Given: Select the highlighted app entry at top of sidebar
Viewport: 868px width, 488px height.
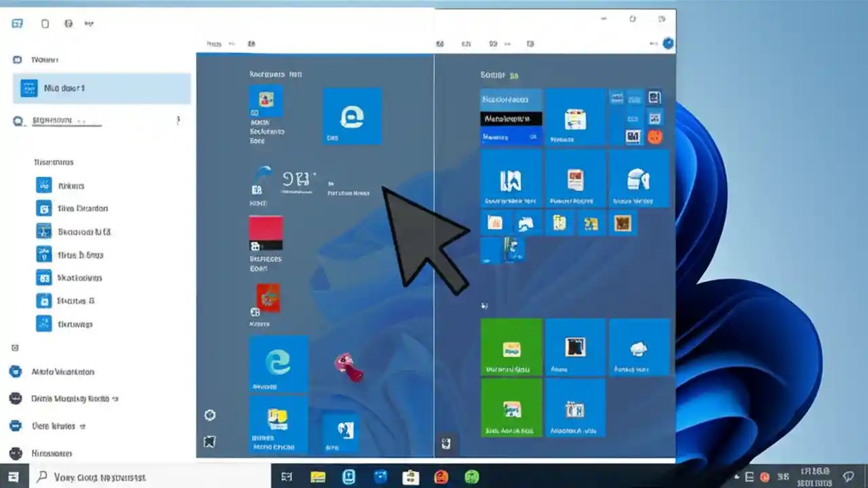Looking at the screenshot, I should pyautogui.click(x=102, y=88).
